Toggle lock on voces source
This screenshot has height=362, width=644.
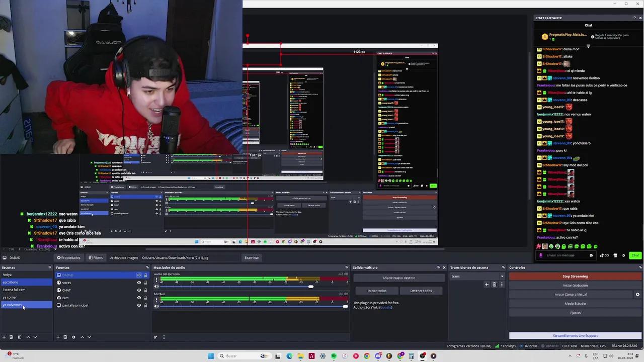tap(146, 283)
